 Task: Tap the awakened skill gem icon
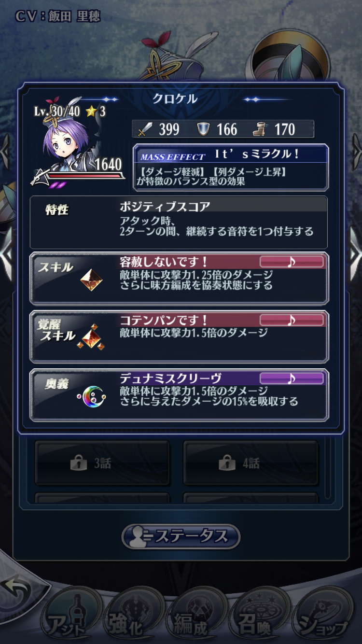point(91,337)
